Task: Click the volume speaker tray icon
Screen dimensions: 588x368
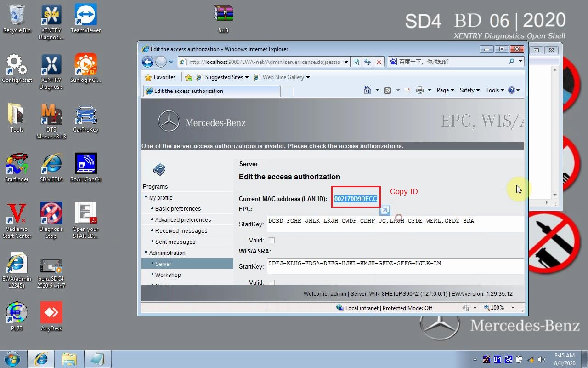Action: point(541,359)
